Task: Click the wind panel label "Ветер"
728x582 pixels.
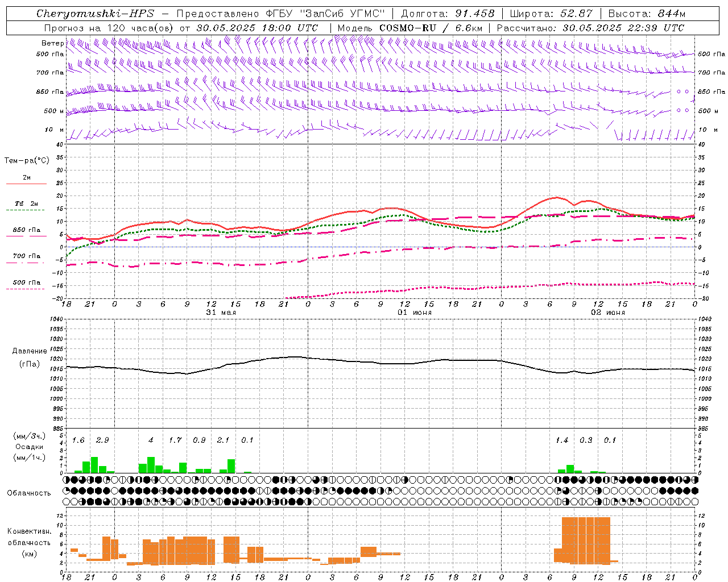Action: [x=52, y=43]
